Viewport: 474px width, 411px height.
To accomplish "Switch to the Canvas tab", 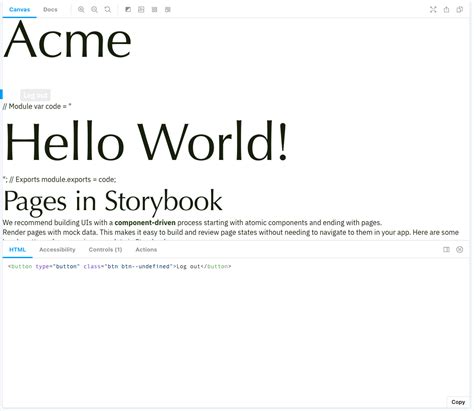I will pyautogui.click(x=19, y=10).
